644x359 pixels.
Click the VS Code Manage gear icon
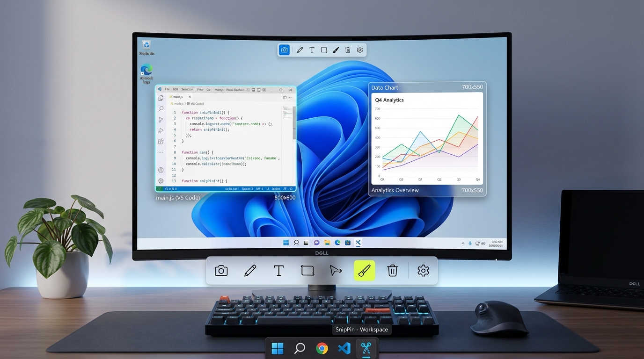161,181
